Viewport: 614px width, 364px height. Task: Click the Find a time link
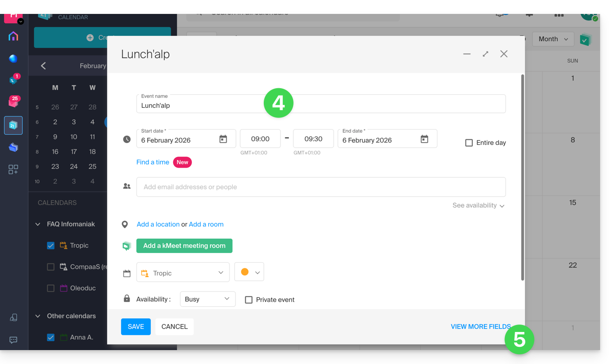153,162
